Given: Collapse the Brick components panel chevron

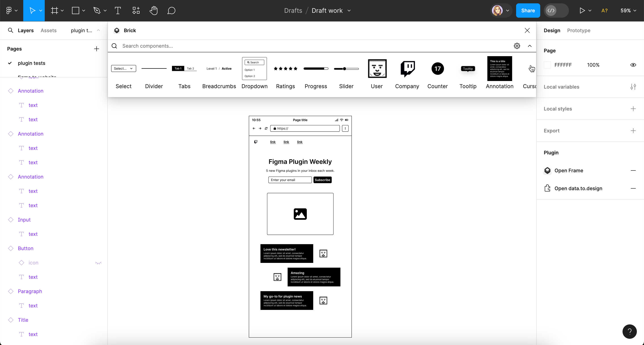Looking at the screenshot, I should pyautogui.click(x=530, y=46).
